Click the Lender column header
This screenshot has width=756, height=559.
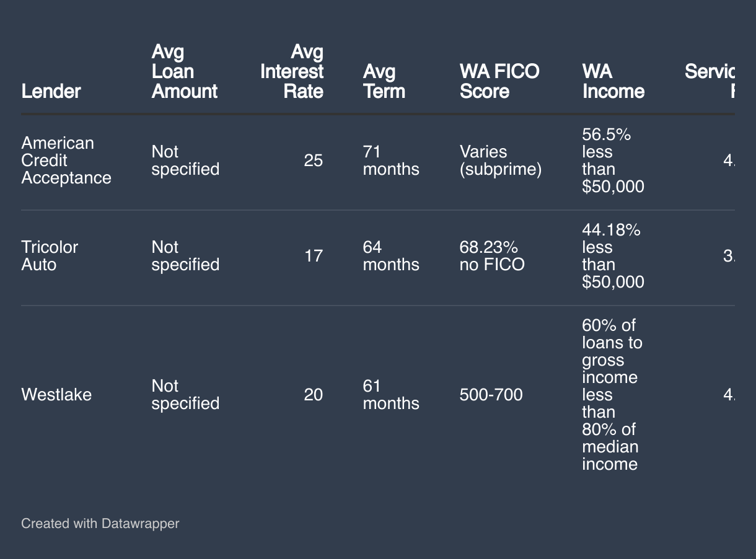click(51, 91)
